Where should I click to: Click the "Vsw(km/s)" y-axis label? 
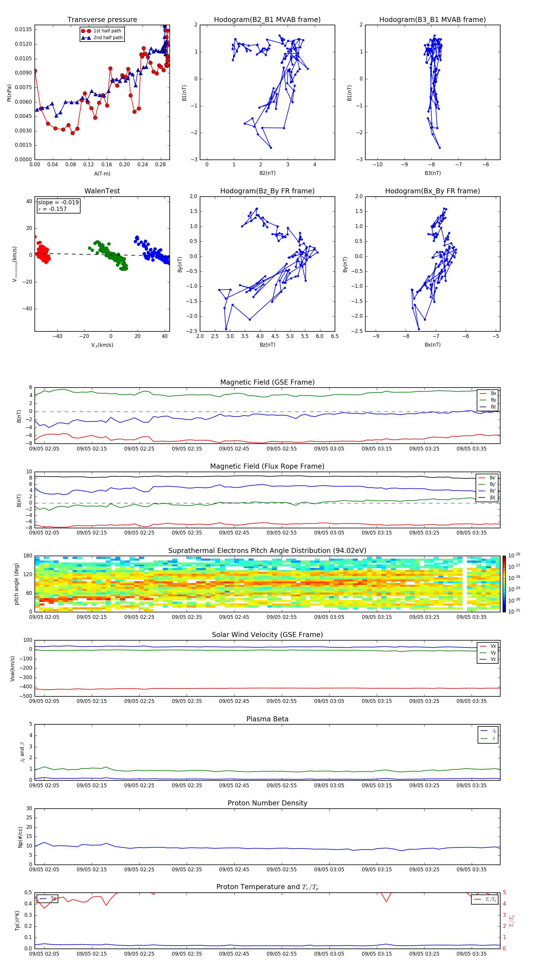click(12, 668)
